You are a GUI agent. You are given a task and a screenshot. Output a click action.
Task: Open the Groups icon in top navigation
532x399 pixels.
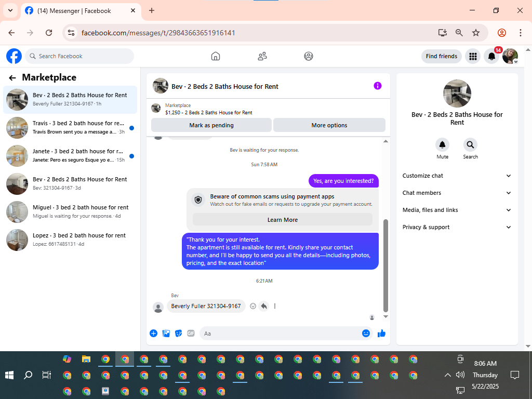pos(309,56)
